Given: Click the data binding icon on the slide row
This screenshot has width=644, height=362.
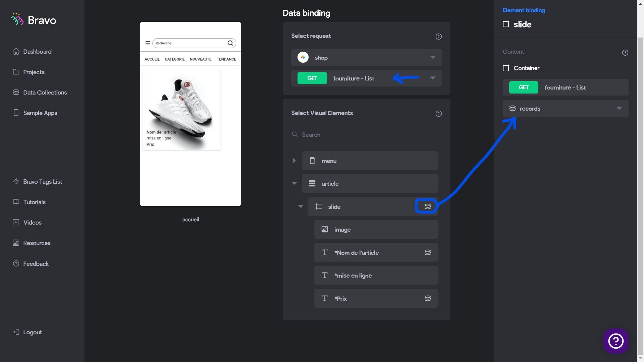Looking at the screenshot, I should 427,206.
